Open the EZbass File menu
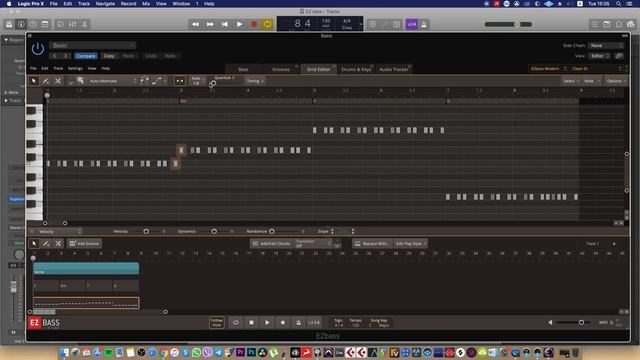This screenshot has height=360, width=640. [x=33, y=69]
